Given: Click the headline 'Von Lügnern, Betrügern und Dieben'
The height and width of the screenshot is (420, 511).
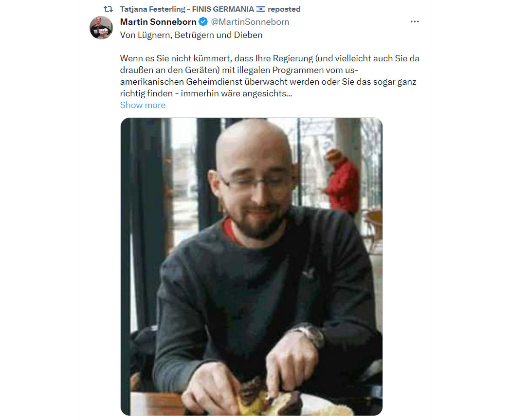Looking at the screenshot, I should coord(191,35).
